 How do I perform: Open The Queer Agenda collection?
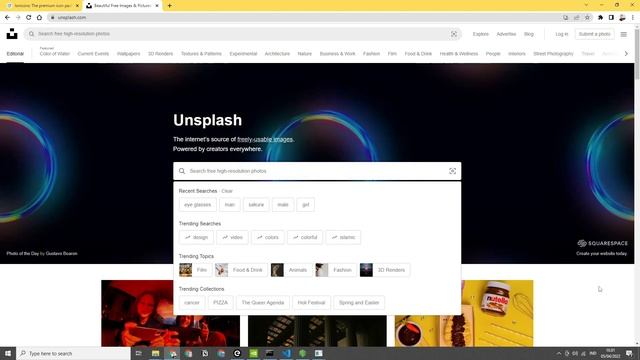coord(263,302)
